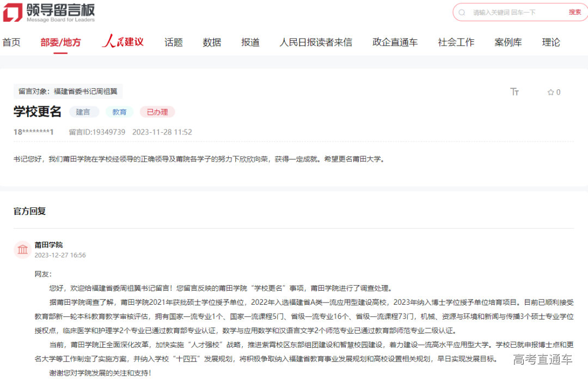Switch to the 首页 tab
Viewport: 588px width, 381px height.
click(11, 42)
